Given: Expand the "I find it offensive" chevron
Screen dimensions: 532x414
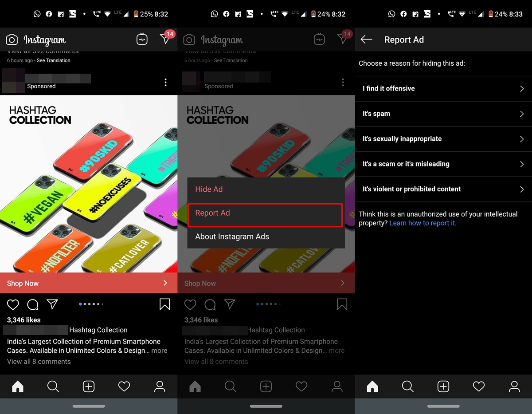Looking at the screenshot, I should coord(522,89).
